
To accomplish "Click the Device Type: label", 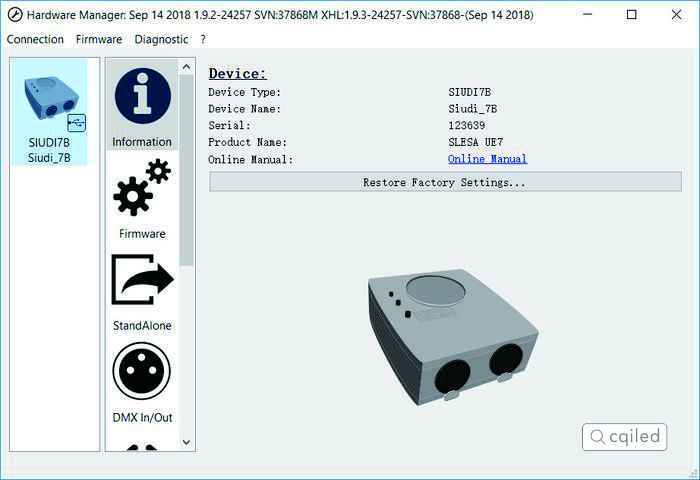I will point(245,92).
